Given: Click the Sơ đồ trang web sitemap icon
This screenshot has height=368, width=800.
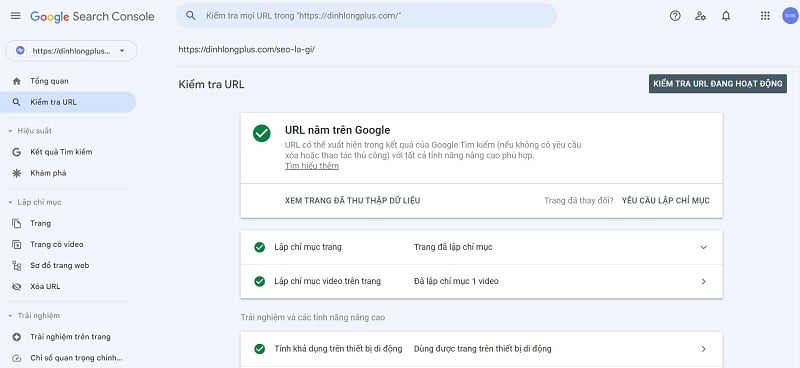Looking at the screenshot, I should (x=17, y=265).
